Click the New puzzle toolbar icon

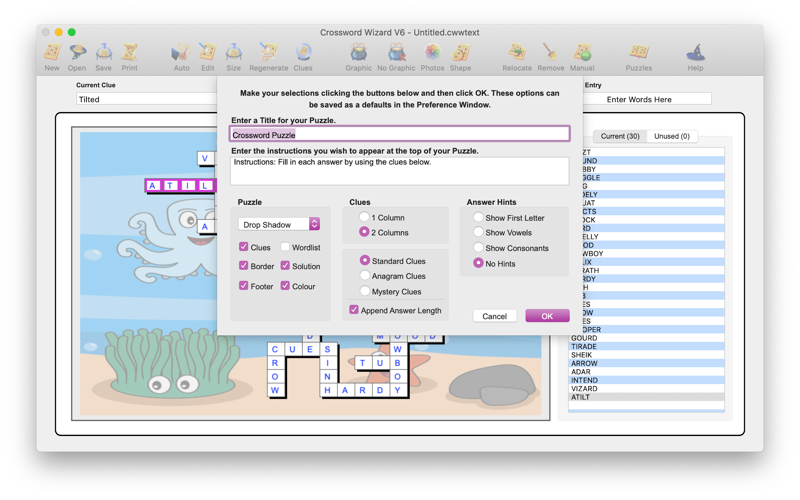point(52,52)
